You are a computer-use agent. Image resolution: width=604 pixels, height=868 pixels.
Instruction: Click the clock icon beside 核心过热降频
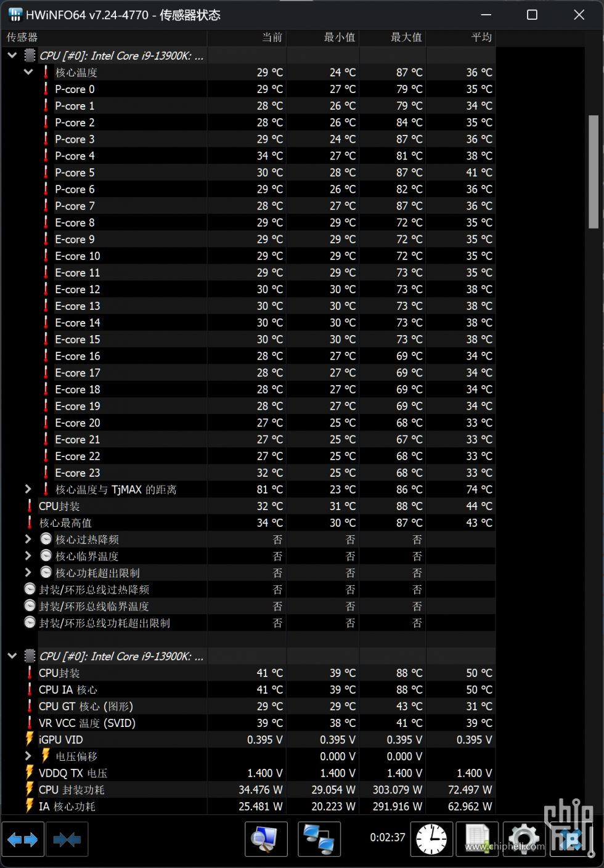tap(46, 539)
